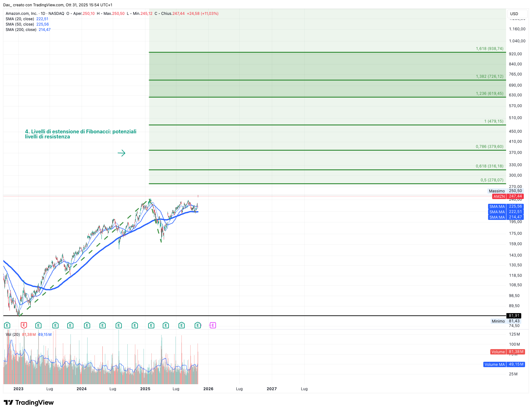Image resolution: width=532 pixels, height=412 pixels.
Task: Click the 2025 time axis label
Action: click(145, 389)
